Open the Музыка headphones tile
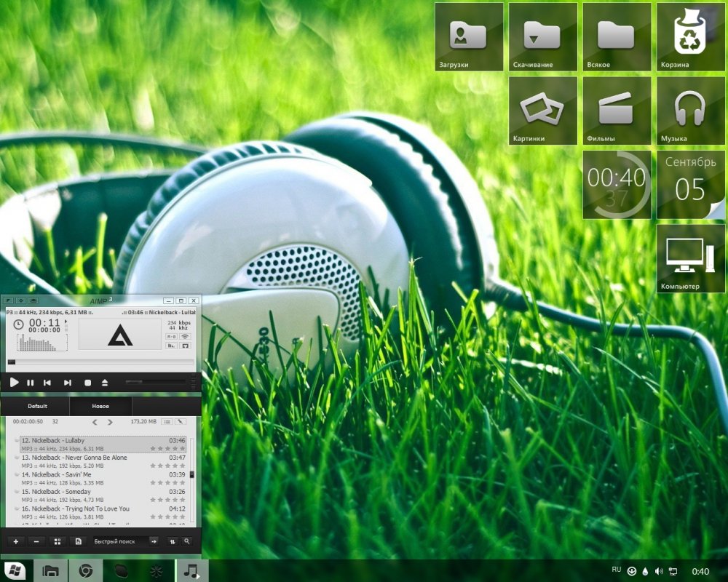This screenshot has height=582, width=728. point(690,111)
